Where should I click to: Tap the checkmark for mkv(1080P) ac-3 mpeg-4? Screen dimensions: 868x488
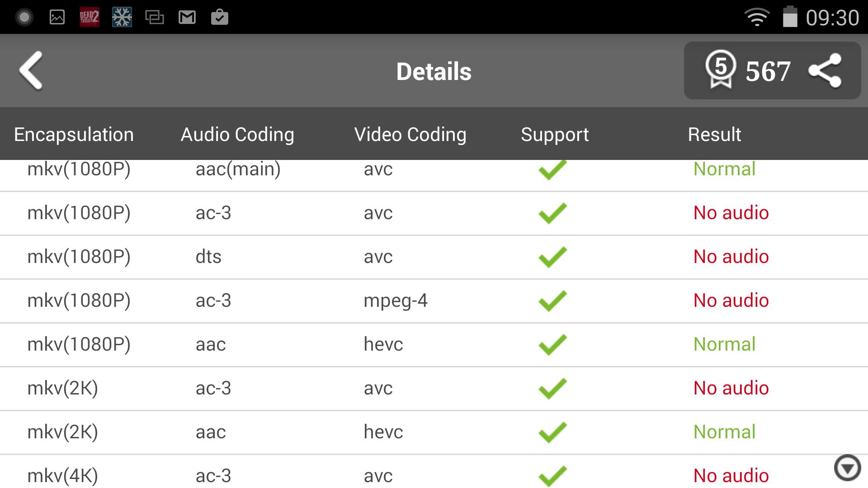pyautogui.click(x=552, y=300)
